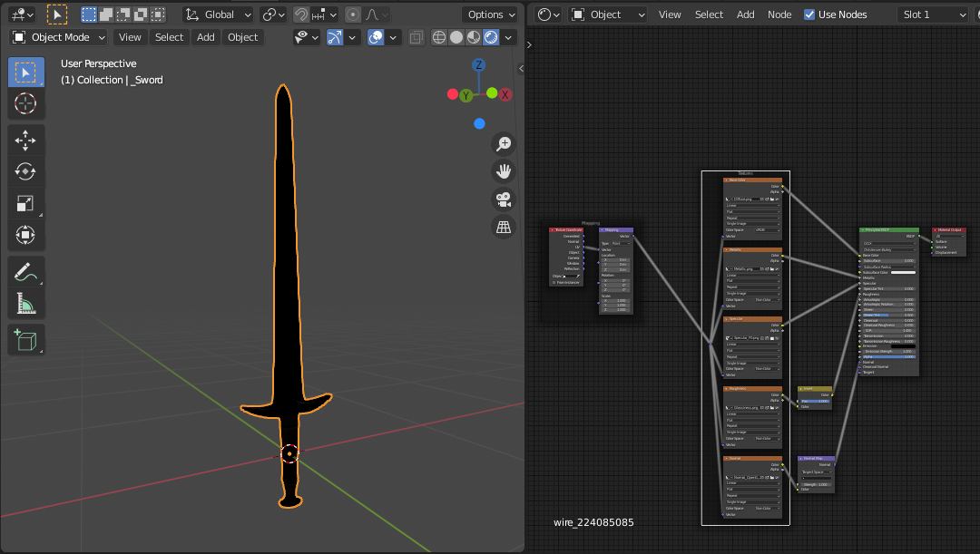Activate the Tweak select tool icon in header
This screenshot has width=980, height=554.
point(57,15)
